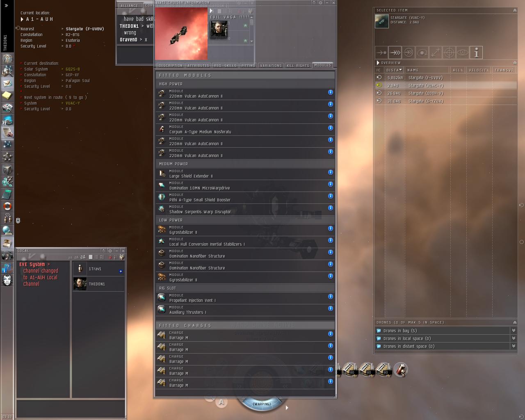Show info for Propellant Injection Vent I
Image resolution: width=525 pixels, height=420 pixels.
coord(330,297)
